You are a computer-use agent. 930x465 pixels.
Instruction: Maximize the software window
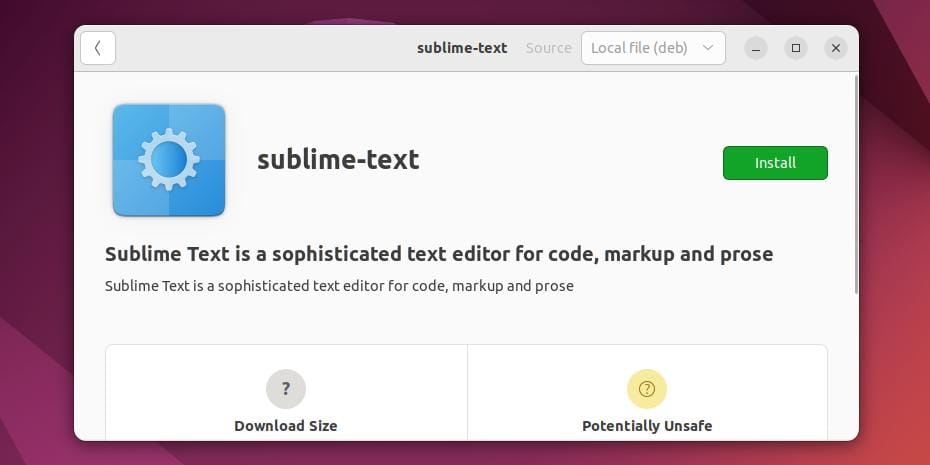point(796,48)
